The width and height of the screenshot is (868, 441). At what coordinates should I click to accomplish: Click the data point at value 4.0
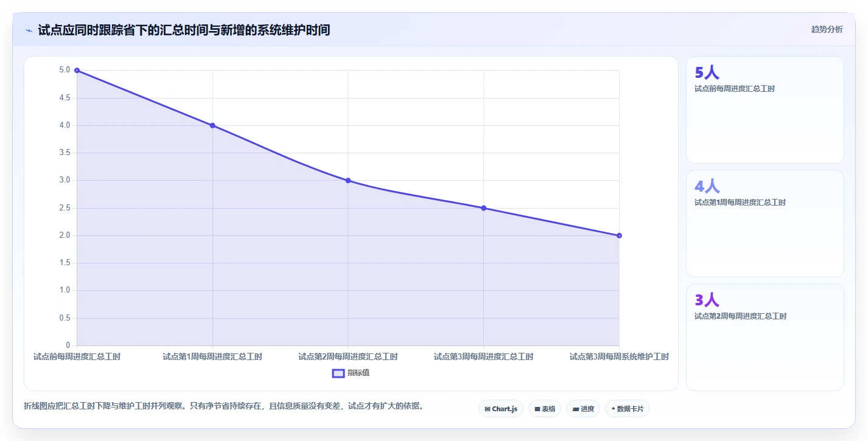pos(212,125)
